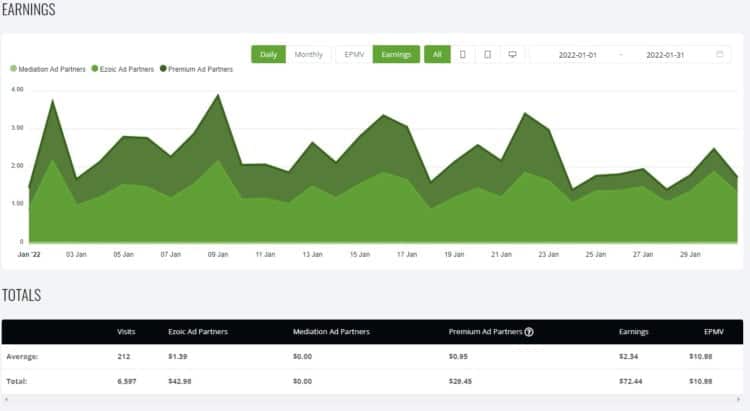Toggle Premium Ad Partners legend series
The width and height of the screenshot is (750, 411).
pyautogui.click(x=197, y=69)
